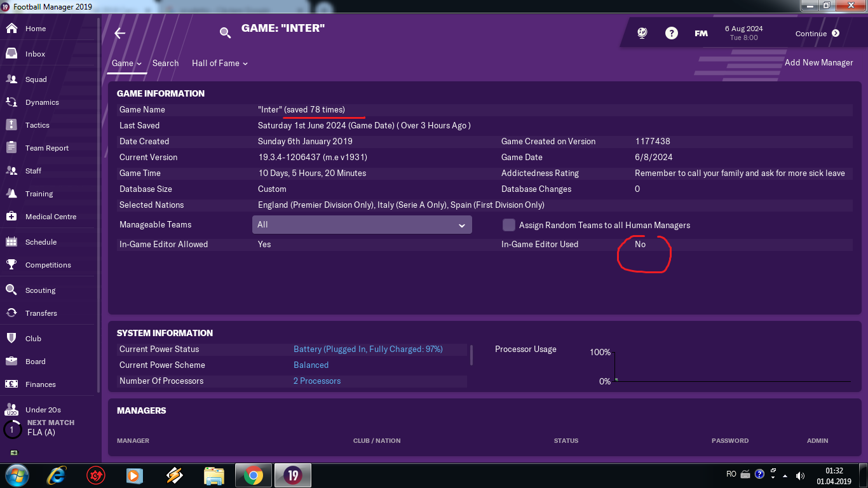Go to the Transfers screen
Image resolution: width=868 pixels, height=488 pixels.
(x=41, y=313)
